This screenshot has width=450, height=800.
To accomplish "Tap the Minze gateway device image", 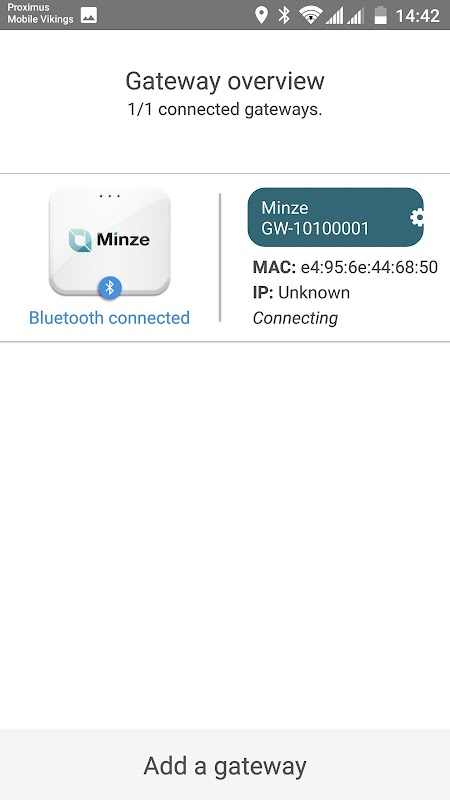I will pos(110,242).
